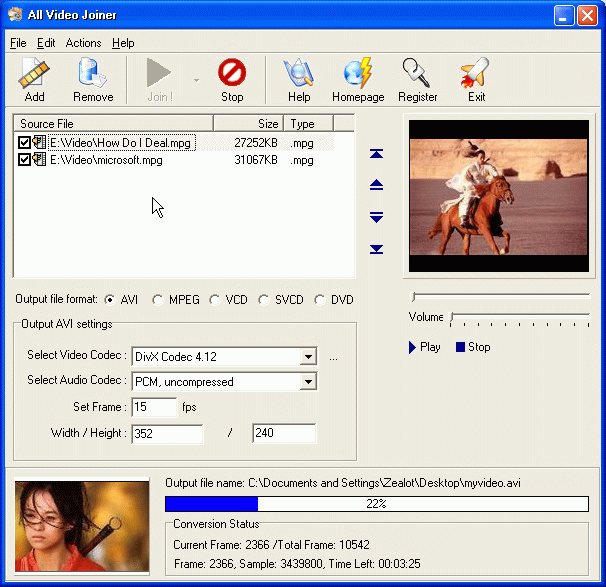The height and width of the screenshot is (587, 606).
Task: Open the Select Audio Codec dropdown
Action: (308, 382)
